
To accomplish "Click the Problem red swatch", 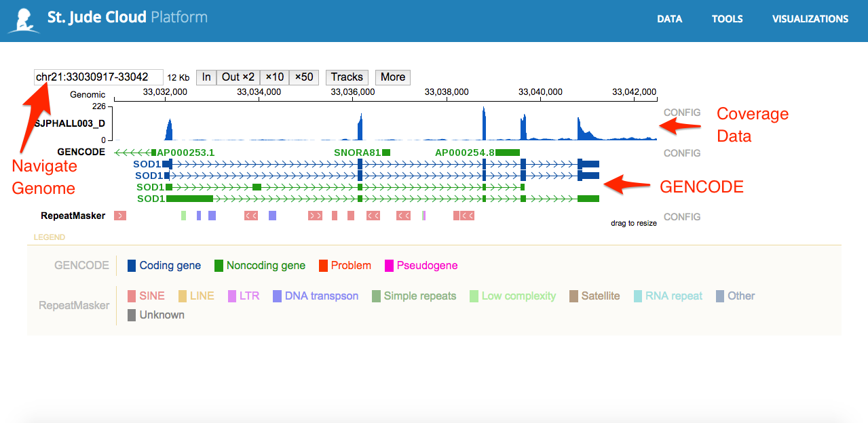I will pos(323,266).
